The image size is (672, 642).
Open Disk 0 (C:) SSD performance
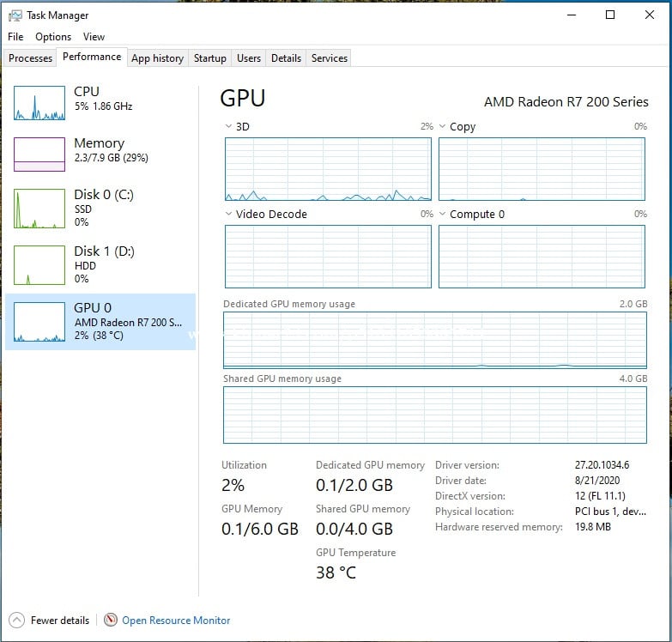tap(103, 207)
